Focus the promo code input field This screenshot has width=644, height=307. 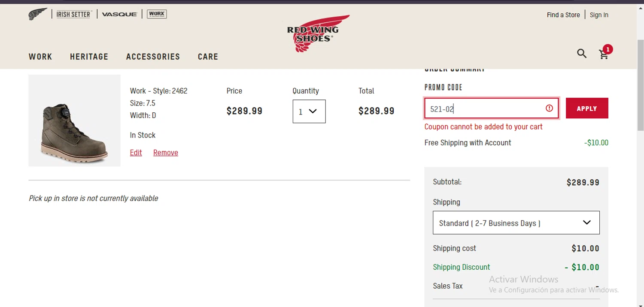[x=485, y=108]
